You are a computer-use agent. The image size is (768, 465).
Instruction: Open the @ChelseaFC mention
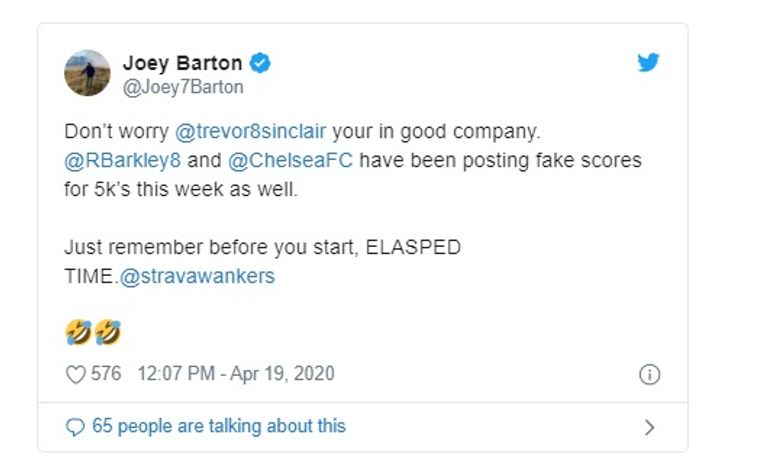click(303, 161)
